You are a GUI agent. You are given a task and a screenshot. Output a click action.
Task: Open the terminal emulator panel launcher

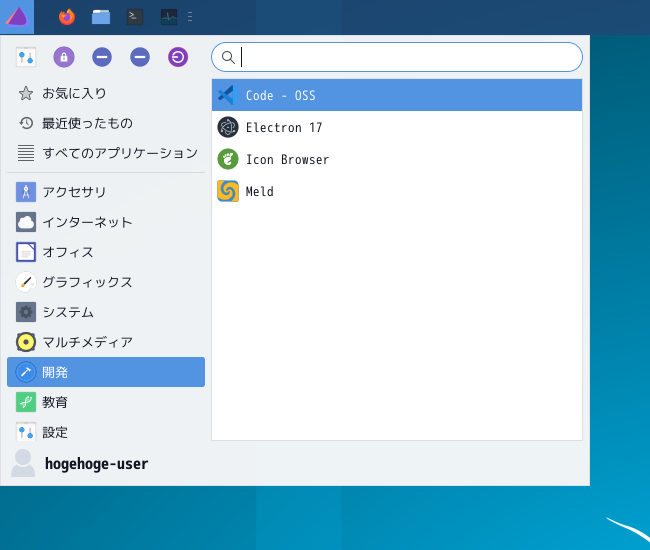135,17
